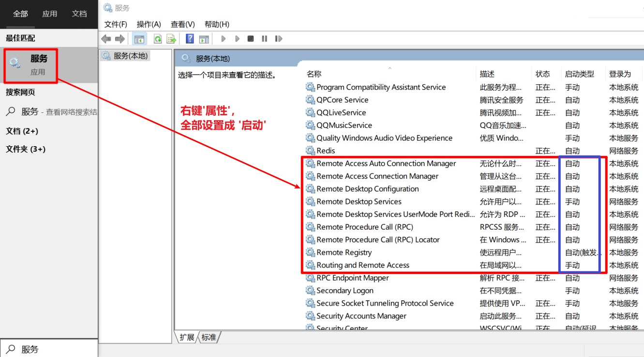Click the gear icon beside Remote Registry
Viewport: 644px width, 357px height.
click(x=310, y=252)
